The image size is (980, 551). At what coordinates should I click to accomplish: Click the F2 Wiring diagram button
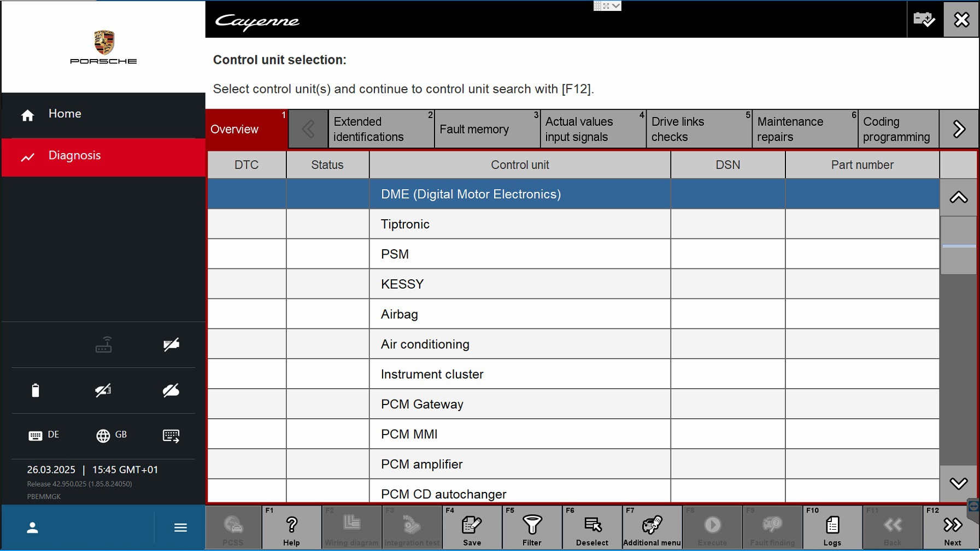coord(351,527)
